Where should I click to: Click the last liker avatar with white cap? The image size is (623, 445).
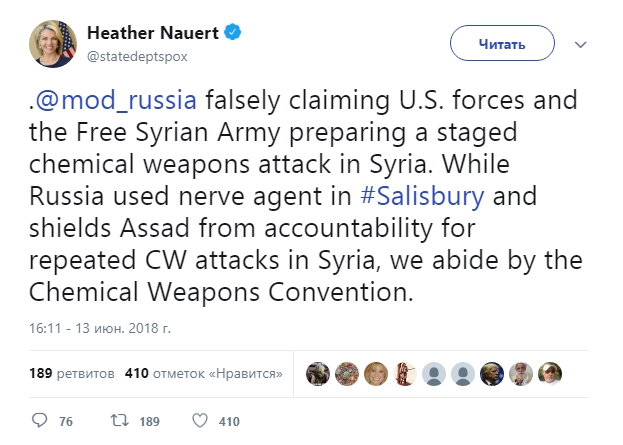click(x=550, y=373)
